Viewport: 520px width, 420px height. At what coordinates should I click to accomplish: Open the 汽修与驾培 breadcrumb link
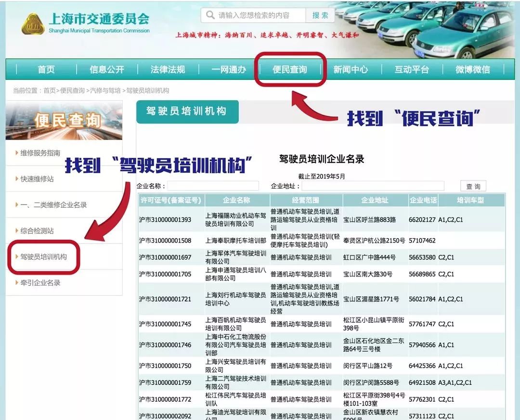(x=101, y=90)
